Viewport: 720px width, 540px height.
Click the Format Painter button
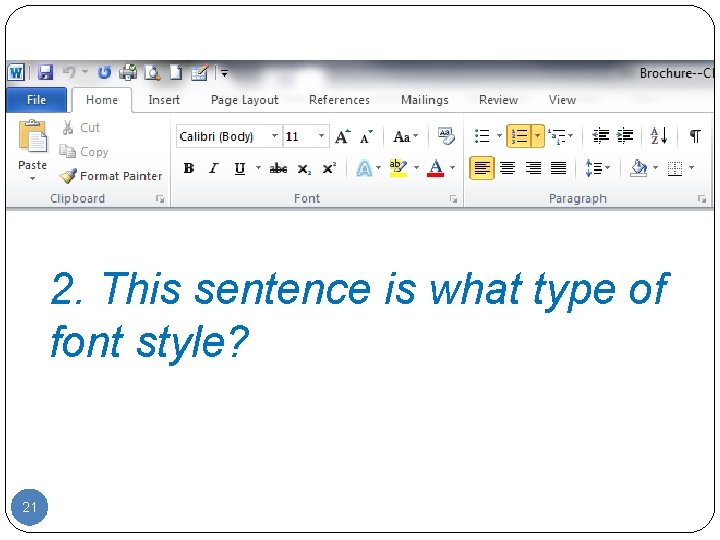111,176
